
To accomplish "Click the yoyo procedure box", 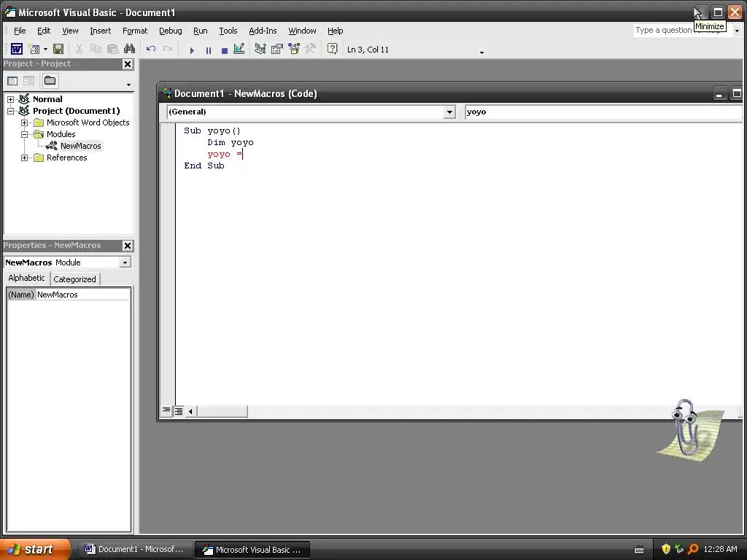I will [x=603, y=112].
